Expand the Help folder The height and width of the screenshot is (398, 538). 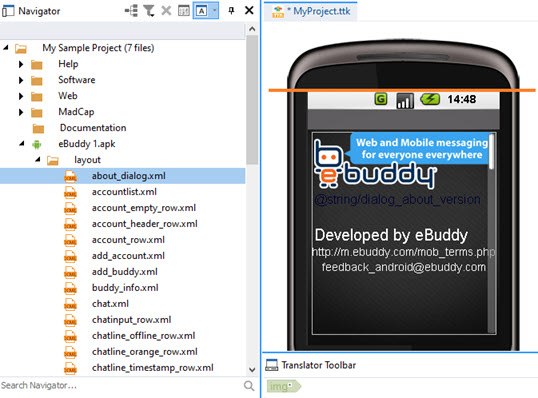coord(21,64)
